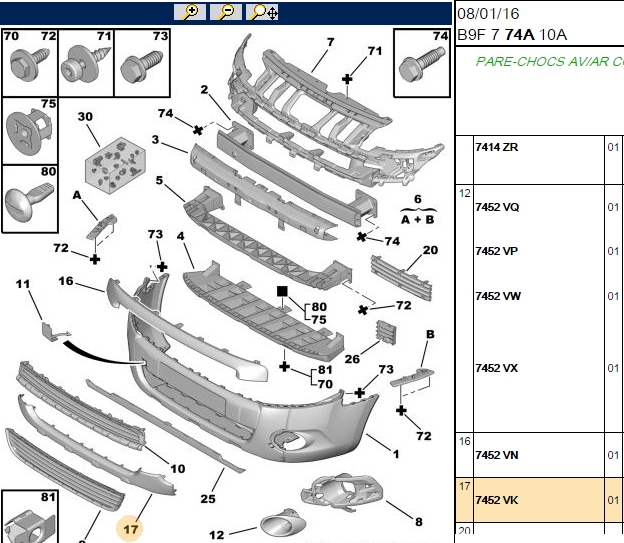
Task: Select the screw thumbnail labeled 71
Action: pyautogui.click(x=86, y=63)
